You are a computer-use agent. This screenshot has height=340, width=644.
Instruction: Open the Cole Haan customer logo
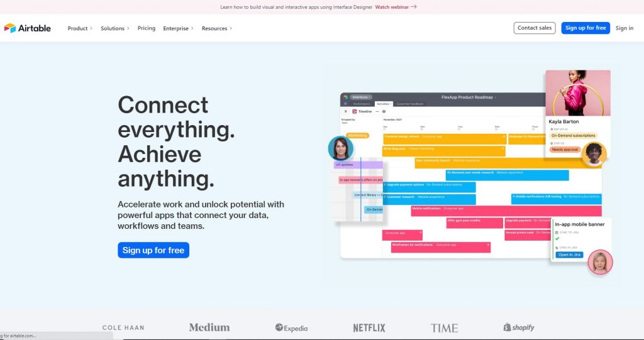[123, 327]
